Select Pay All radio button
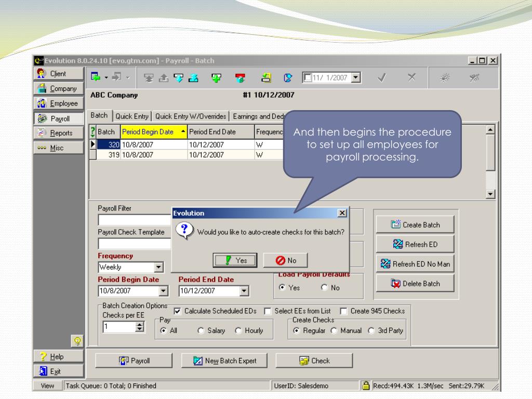This screenshot has height=399, width=532. coord(164,330)
